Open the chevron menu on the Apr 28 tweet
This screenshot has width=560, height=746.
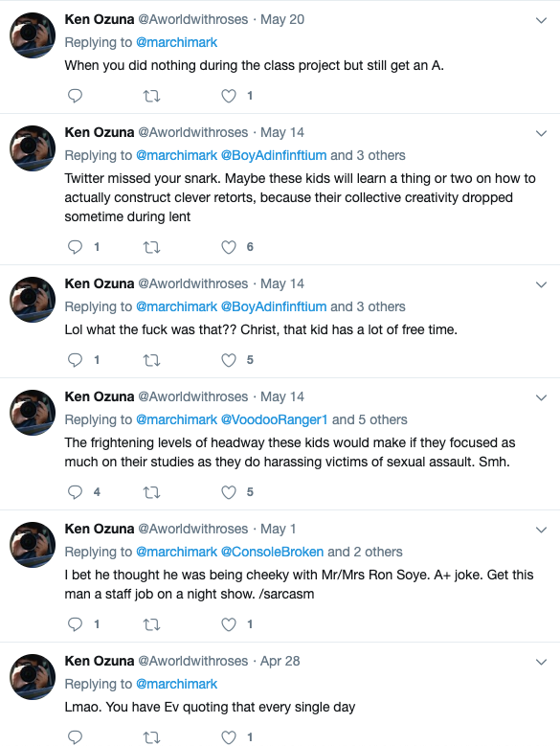[541, 663]
